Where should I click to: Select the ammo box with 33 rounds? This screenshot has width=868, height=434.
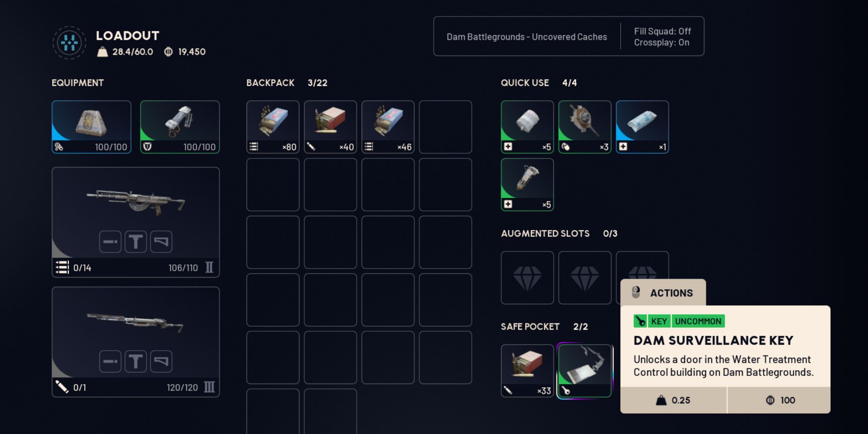(527, 371)
